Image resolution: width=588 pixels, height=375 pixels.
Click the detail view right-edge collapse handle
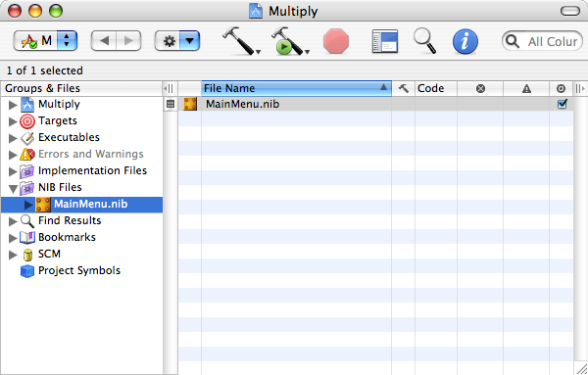pyautogui.click(x=580, y=89)
